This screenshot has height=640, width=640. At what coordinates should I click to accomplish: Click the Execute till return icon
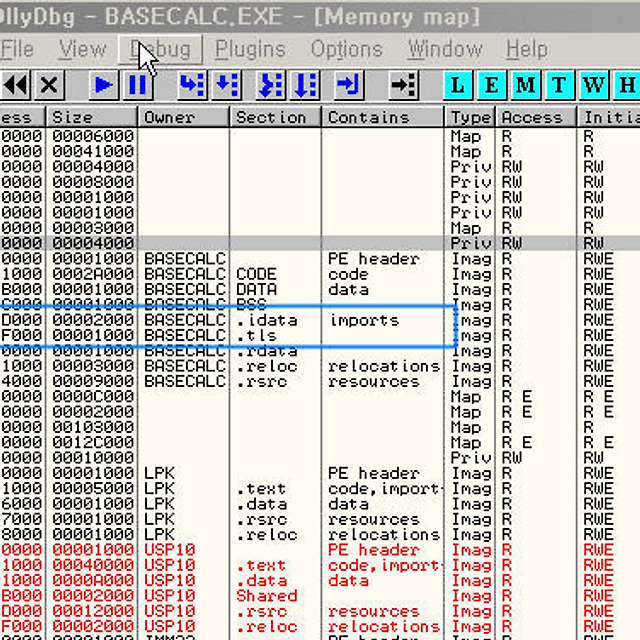point(348,85)
